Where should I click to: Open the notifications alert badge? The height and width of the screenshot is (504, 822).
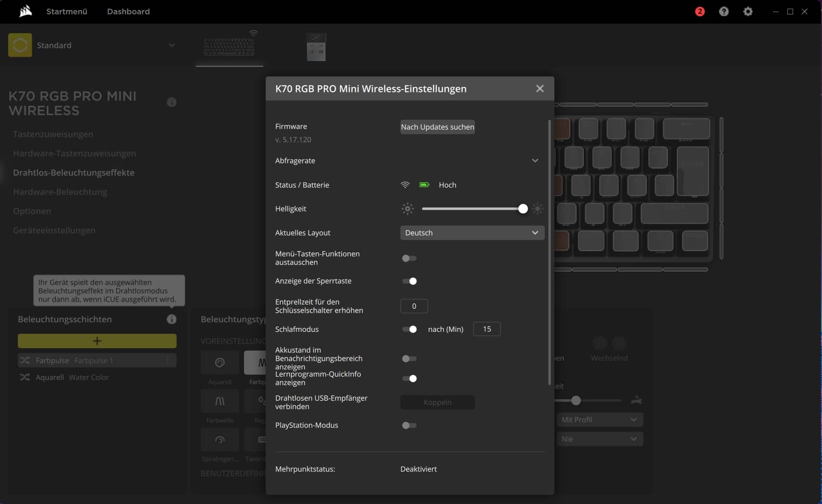(700, 12)
